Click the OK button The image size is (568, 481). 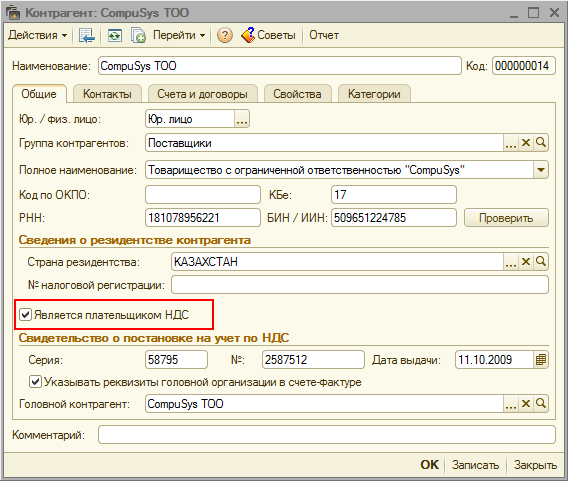[429, 465]
